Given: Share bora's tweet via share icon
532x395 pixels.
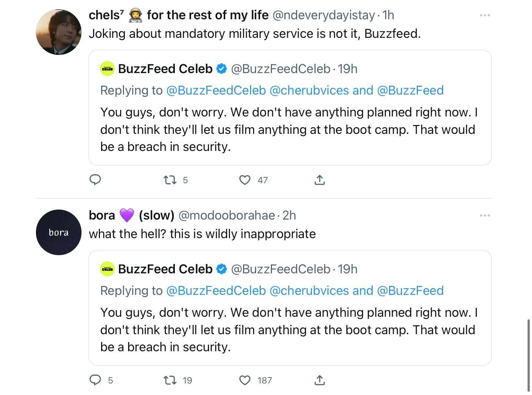Looking at the screenshot, I should [319, 380].
